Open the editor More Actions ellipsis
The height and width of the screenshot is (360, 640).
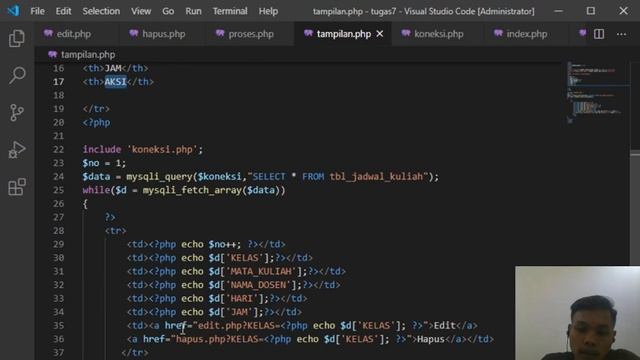621,34
